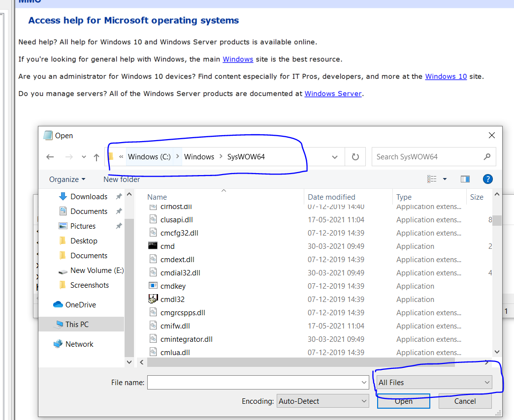Expand the address bar history dropdown

335,157
